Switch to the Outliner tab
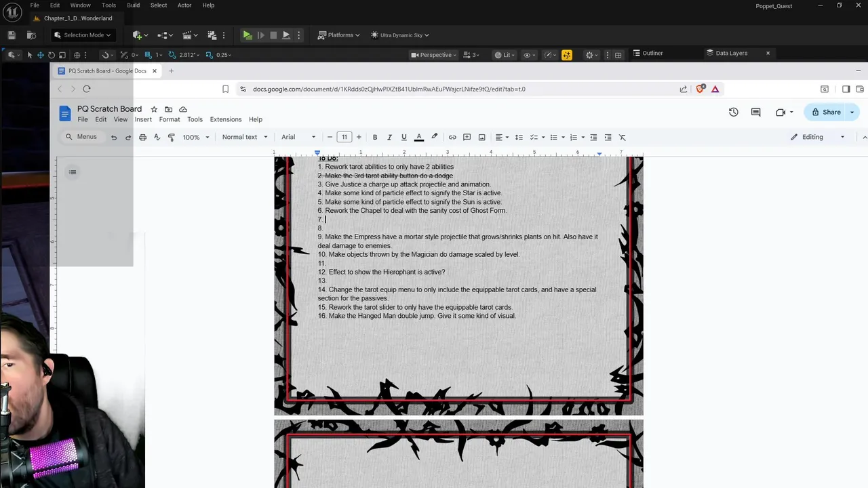This screenshot has height=488, width=868. (x=648, y=53)
